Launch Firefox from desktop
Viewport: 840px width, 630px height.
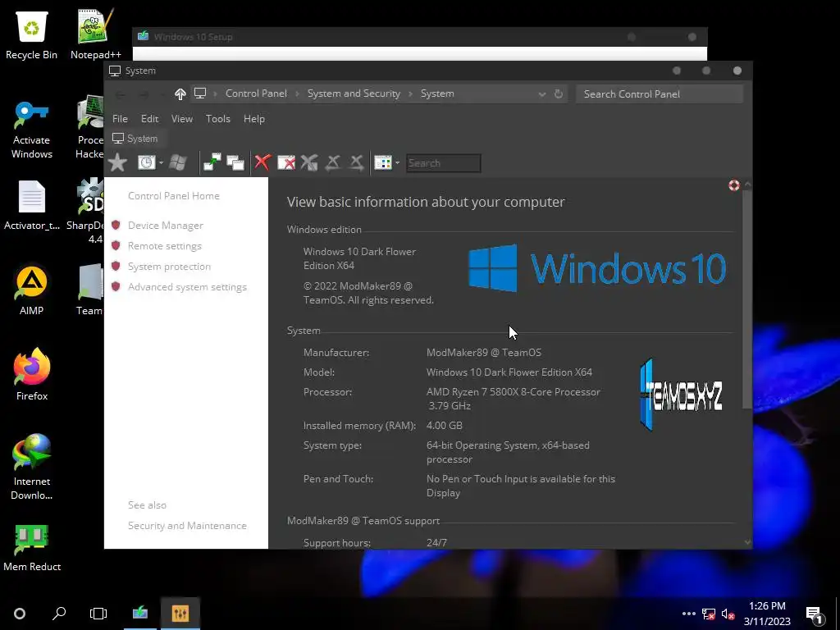32,375
